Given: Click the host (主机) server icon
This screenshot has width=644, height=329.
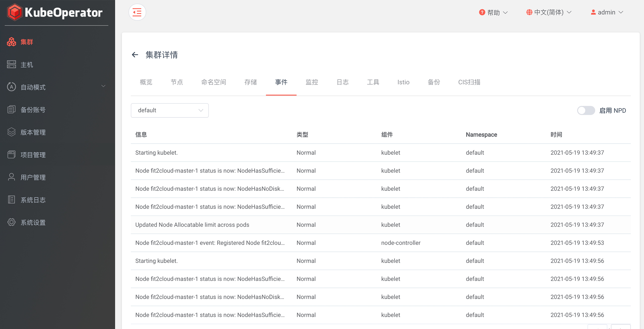Looking at the screenshot, I should 11,64.
